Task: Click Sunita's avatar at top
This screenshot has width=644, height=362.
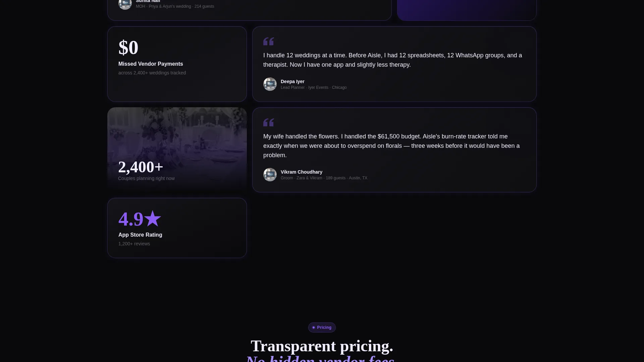Action: pos(125,4)
